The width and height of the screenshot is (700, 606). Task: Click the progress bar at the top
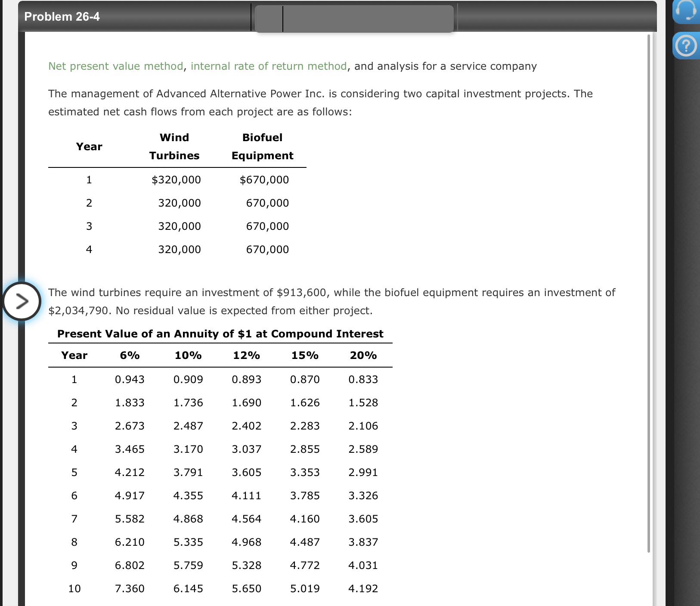pyautogui.click(x=354, y=19)
